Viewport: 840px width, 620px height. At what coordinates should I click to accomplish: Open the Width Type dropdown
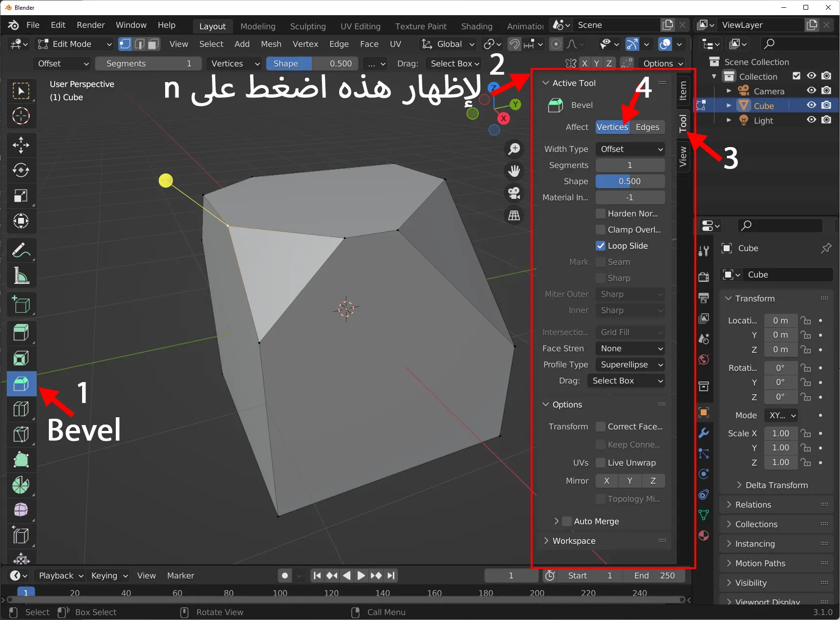pyautogui.click(x=630, y=149)
